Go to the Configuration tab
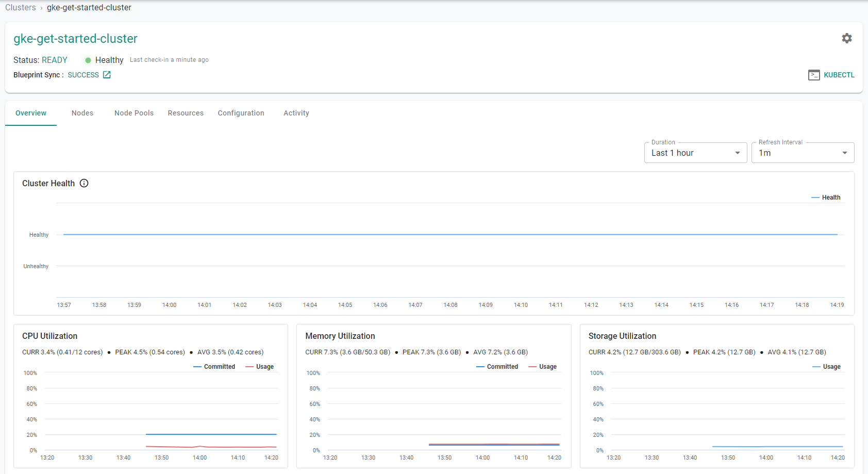868x474 pixels. click(x=241, y=113)
